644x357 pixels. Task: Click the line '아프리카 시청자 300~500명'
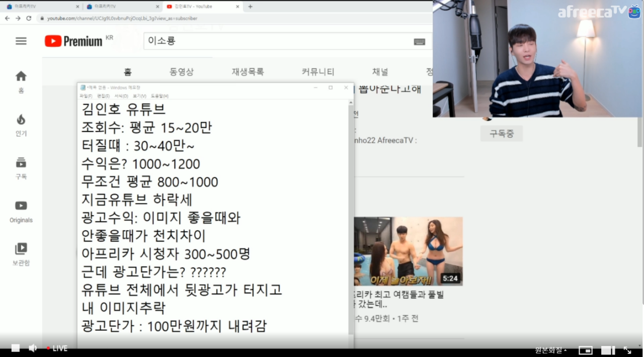click(166, 254)
